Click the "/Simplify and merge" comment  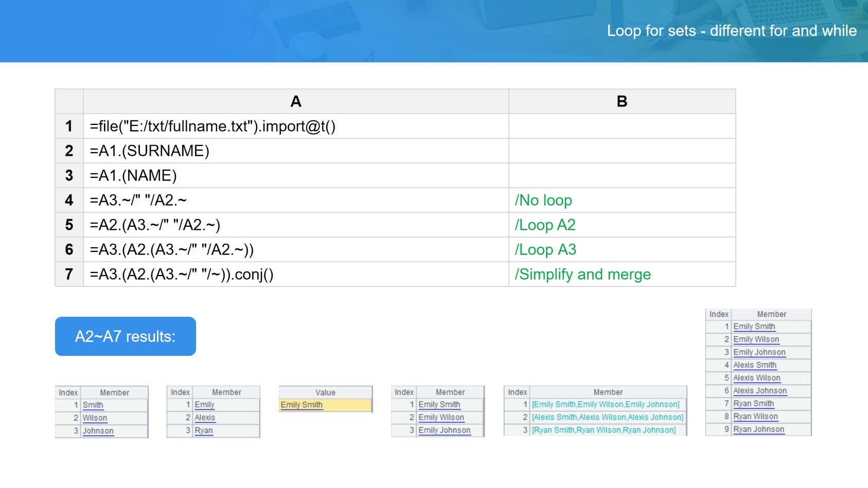(582, 275)
